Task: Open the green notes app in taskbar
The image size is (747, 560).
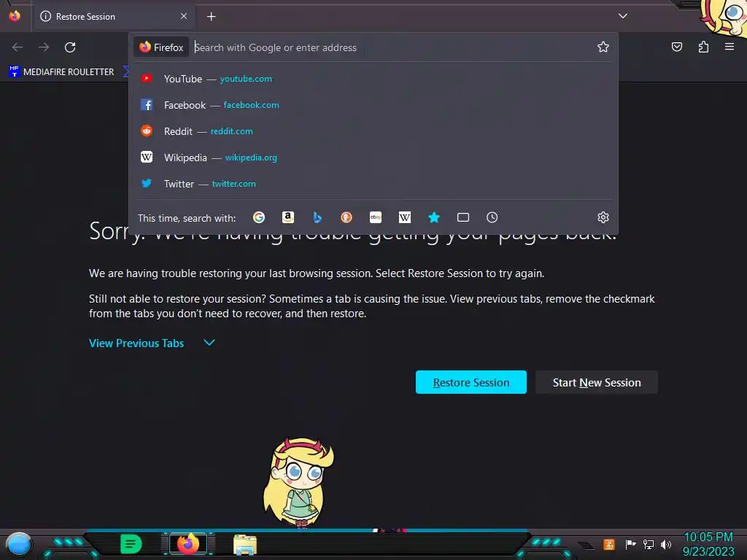Action: pos(131,544)
